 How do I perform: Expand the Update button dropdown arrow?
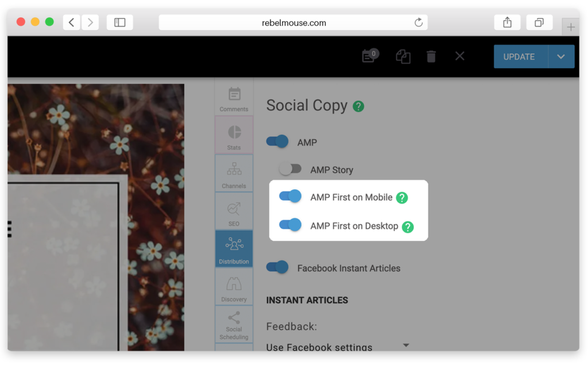(x=561, y=57)
